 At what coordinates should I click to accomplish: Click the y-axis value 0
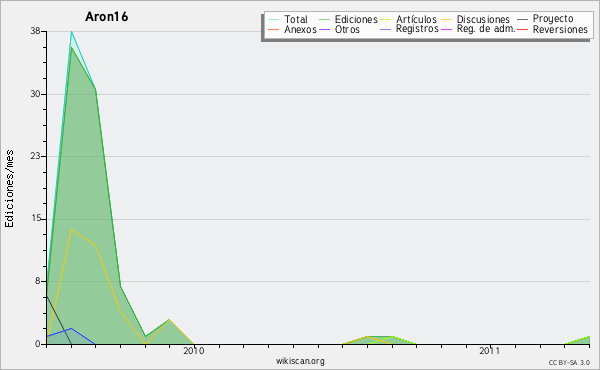(38, 344)
